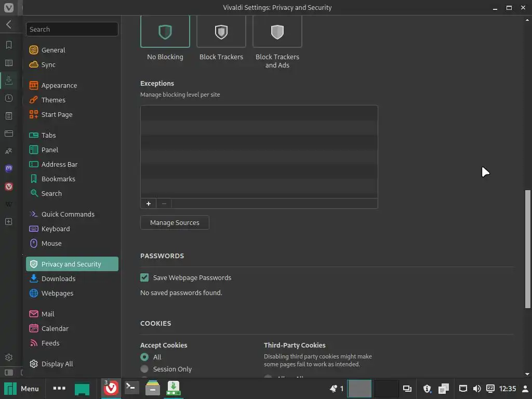532x399 pixels.
Task: Open Feeds settings category
Action: [72, 343]
